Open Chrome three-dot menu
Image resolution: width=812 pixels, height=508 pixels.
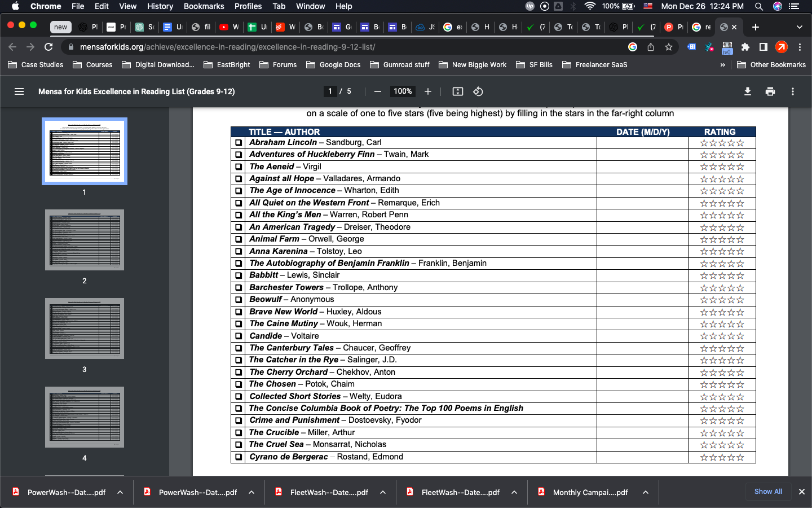coord(800,47)
